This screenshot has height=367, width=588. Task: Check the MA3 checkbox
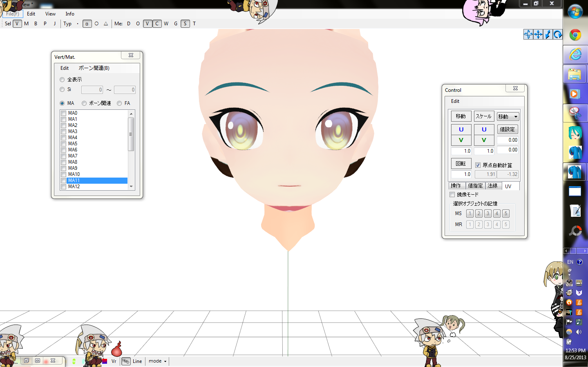[63, 131]
